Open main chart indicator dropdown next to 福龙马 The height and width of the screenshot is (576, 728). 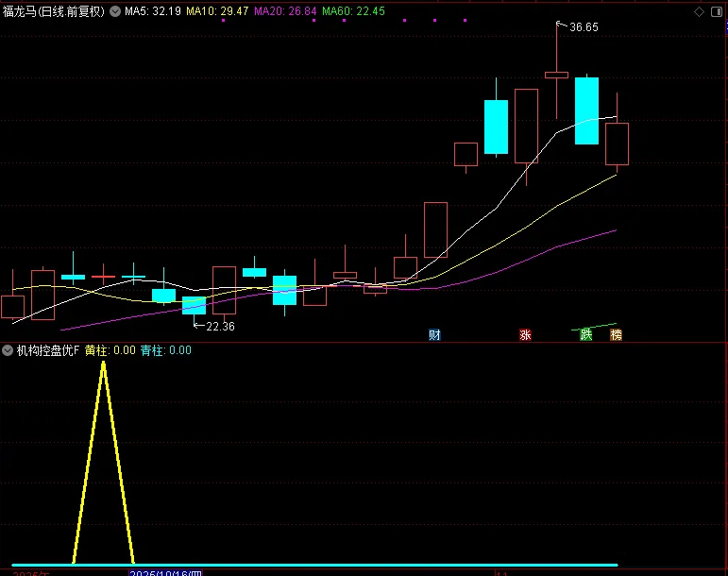pos(115,11)
